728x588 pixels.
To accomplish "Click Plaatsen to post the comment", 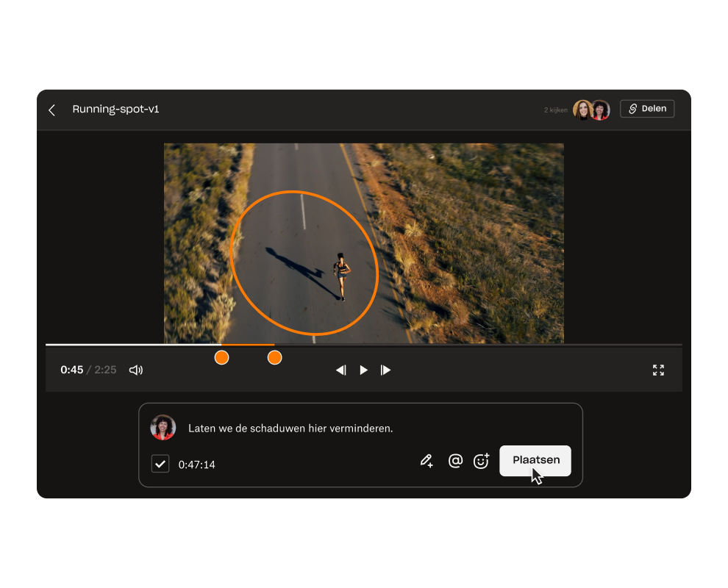I will (x=535, y=461).
